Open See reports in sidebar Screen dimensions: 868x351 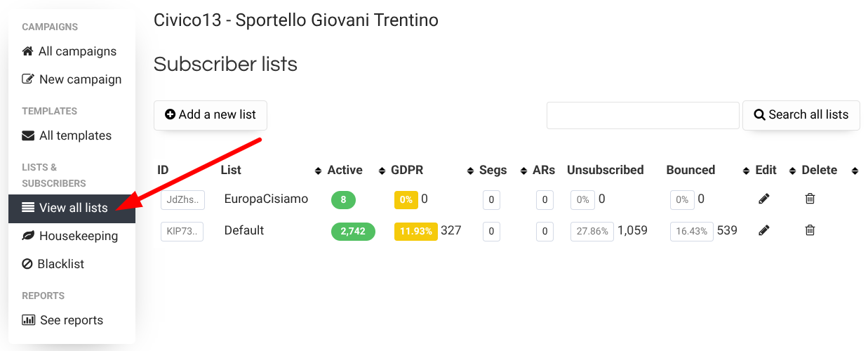click(62, 320)
